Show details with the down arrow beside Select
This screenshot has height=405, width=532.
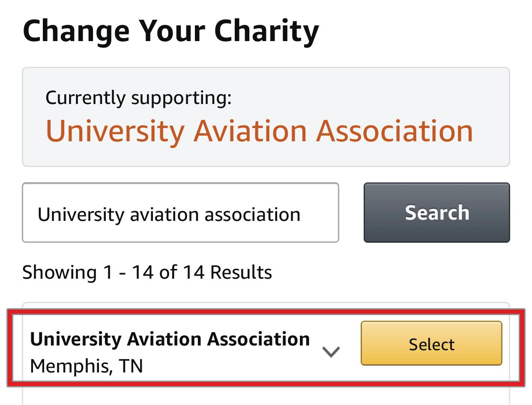pyautogui.click(x=331, y=352)
